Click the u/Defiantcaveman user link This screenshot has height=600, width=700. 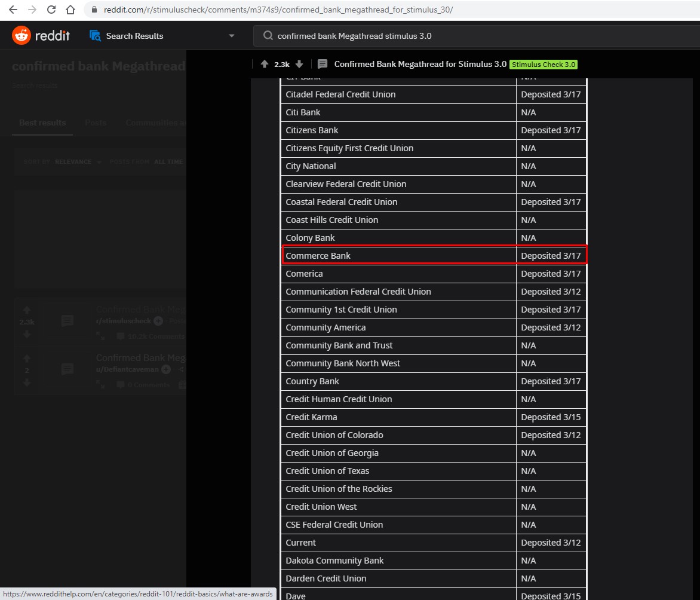click(127, 369)
